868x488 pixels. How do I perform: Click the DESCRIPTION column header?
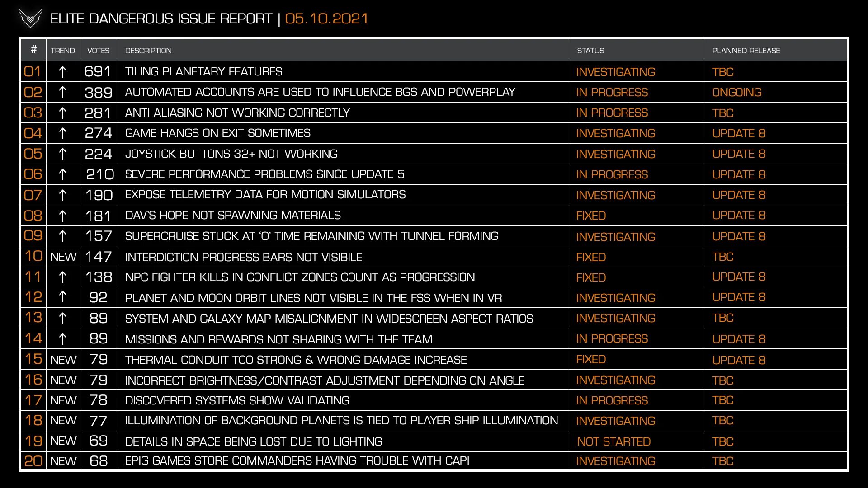coord(148,51)
